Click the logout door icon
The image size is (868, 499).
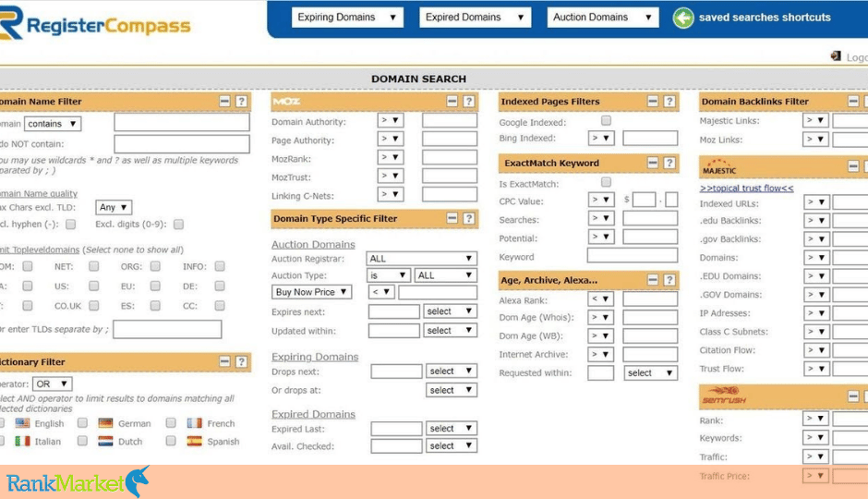(836, 56)
